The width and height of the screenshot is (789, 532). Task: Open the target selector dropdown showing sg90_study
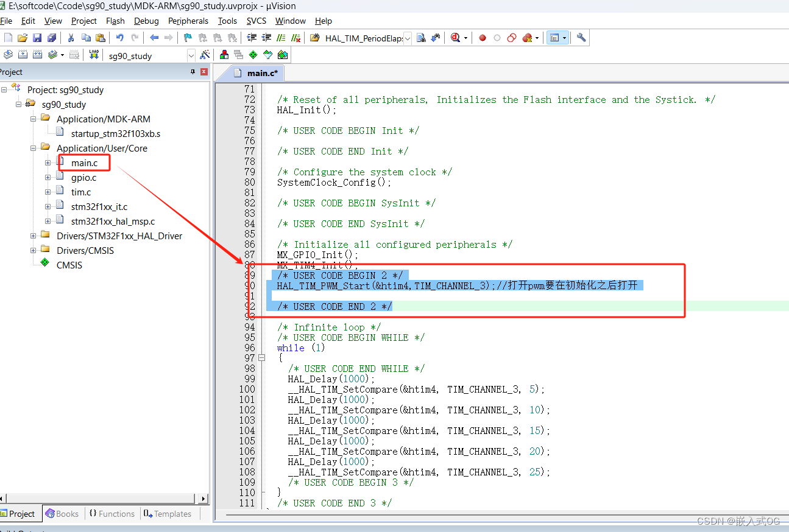pyautogui.click(x=191, y=55)
